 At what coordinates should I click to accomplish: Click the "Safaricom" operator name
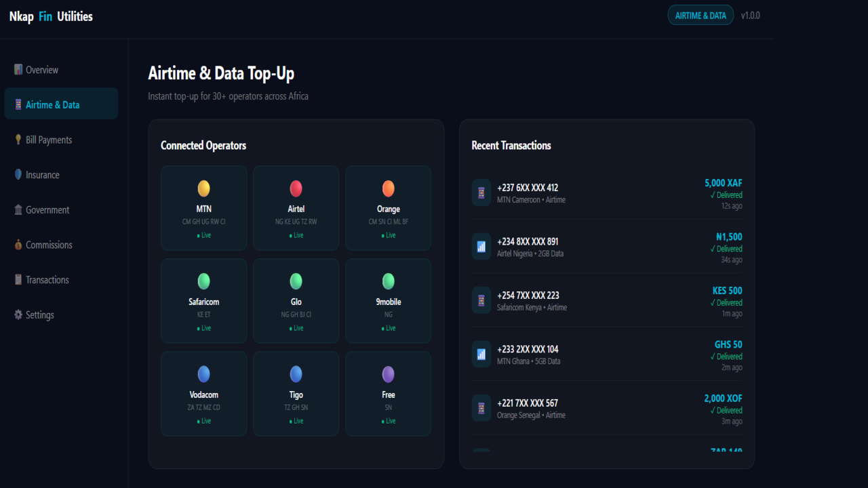(203, 302)
